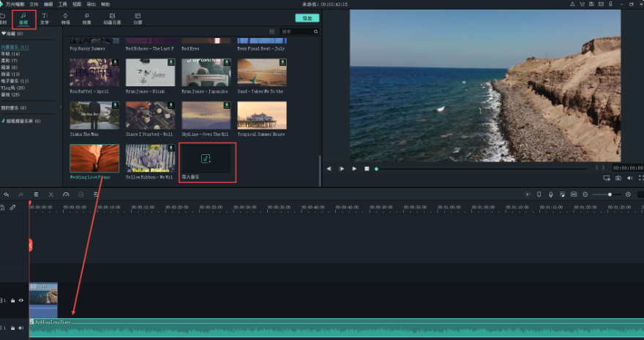Viewport: 644px width, 340px height.
Task: Toggle the eye visibility on video track 1
Action: coord(20,300)
